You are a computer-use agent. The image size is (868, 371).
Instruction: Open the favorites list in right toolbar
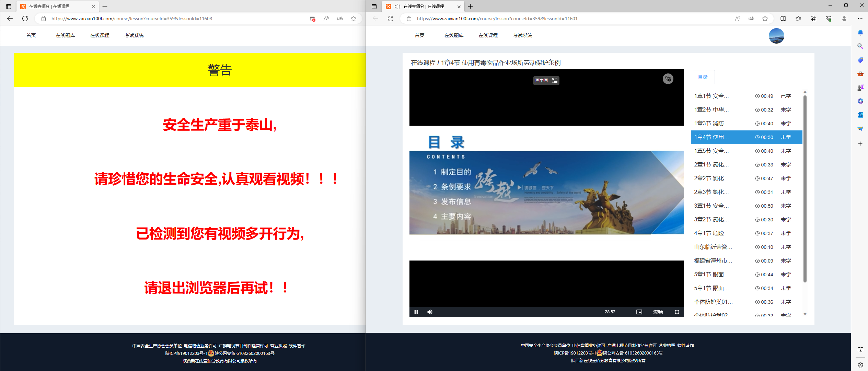tap(798, 19)
